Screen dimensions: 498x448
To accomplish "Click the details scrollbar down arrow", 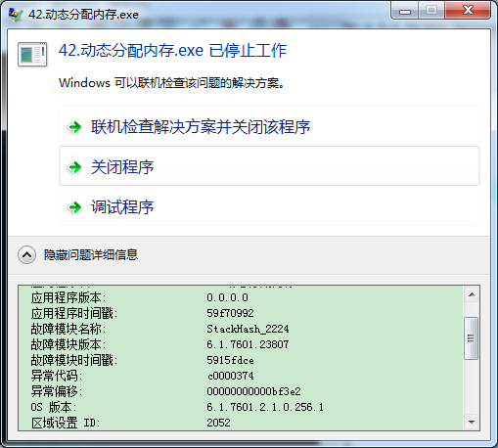I will [x=472, y=422].
